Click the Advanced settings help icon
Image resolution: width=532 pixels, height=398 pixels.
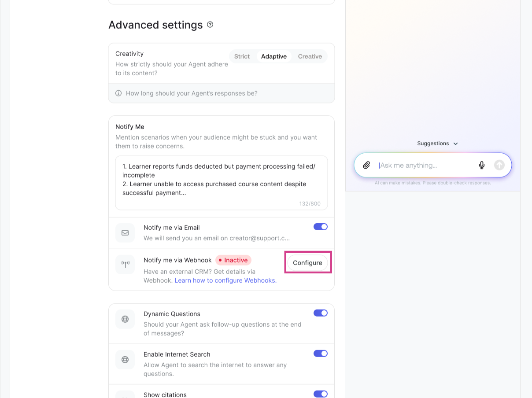click(x=210, y=25)
